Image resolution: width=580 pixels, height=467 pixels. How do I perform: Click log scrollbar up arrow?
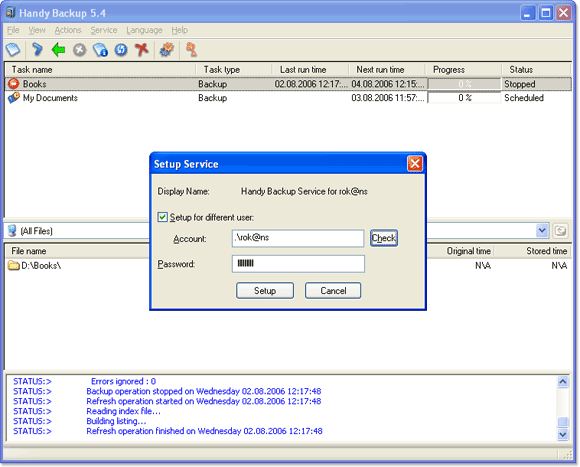(563, 382)
